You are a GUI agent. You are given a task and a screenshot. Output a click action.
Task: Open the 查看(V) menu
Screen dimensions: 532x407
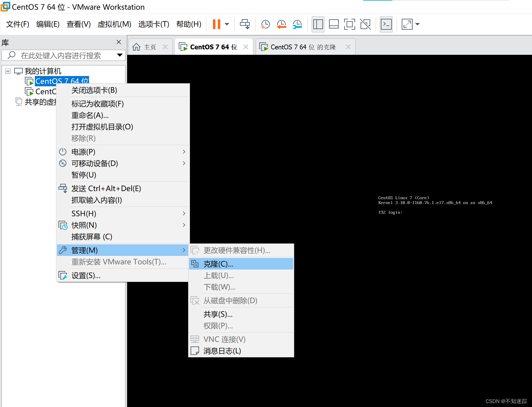click(x=78, y=24)
